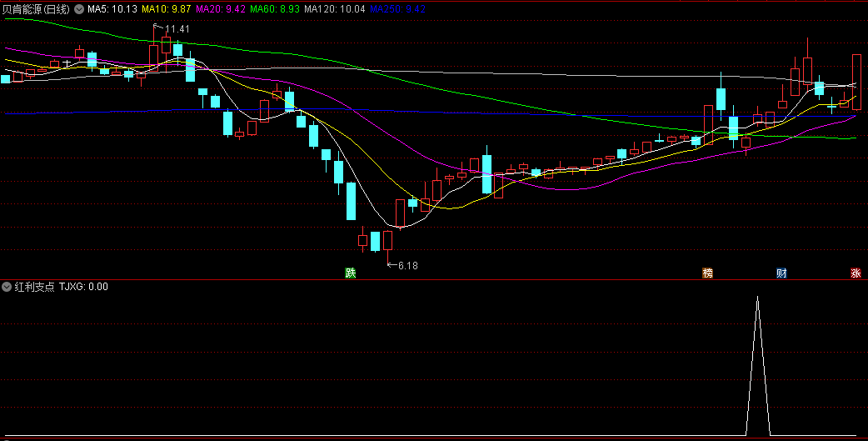Click the 6.18 low price label
Screen dimensions: 868x441
(x=408, y=265)
